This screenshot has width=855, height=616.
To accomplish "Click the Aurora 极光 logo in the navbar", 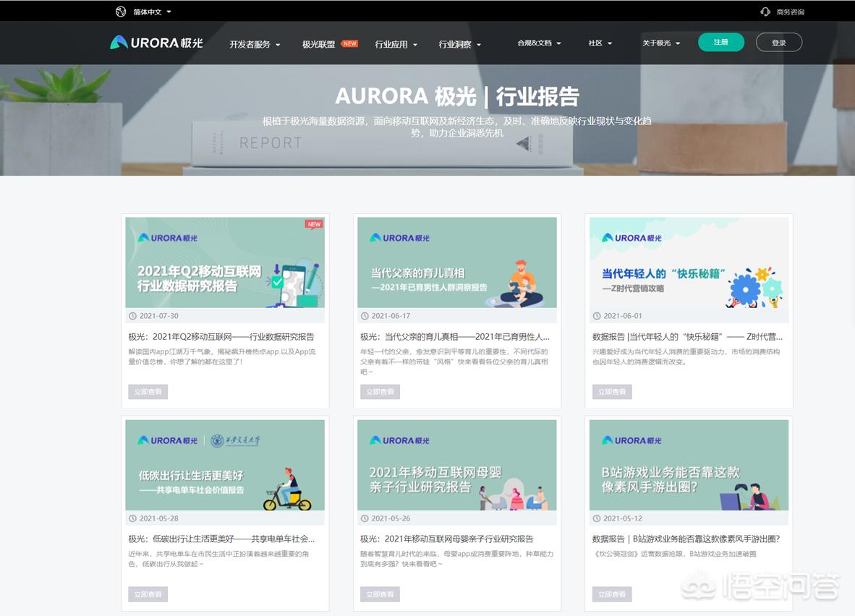I will (156, 43).
